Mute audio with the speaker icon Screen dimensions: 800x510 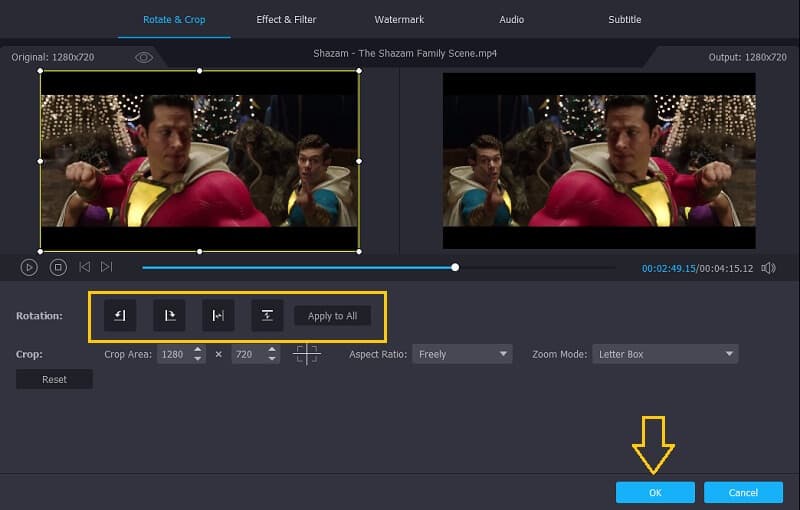[x=768, y=268]
